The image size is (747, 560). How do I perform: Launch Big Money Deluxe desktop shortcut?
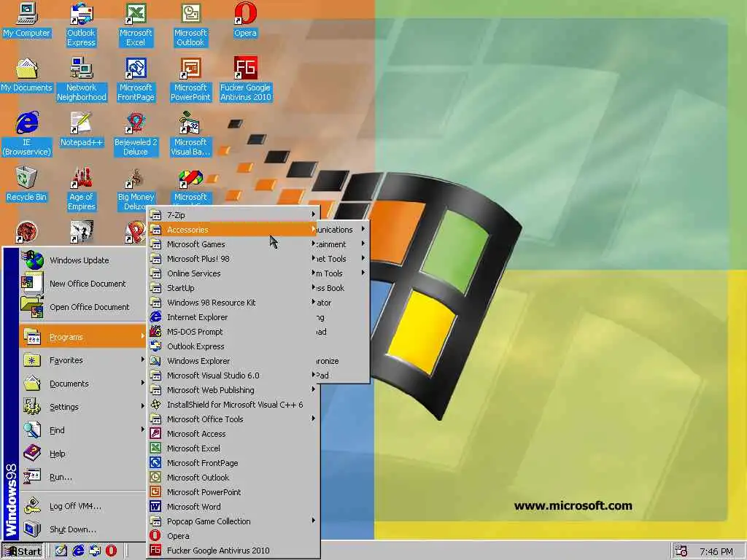(136, 189)
